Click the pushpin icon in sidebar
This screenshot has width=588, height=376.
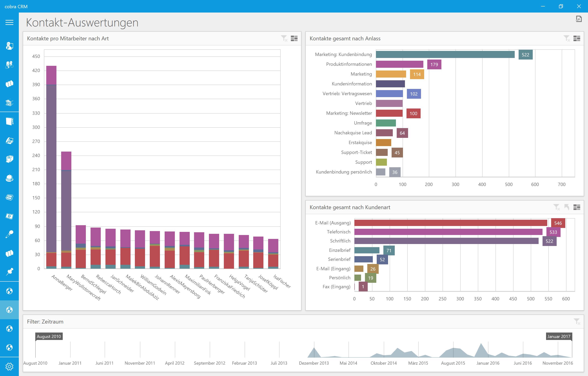coord(9,271)
